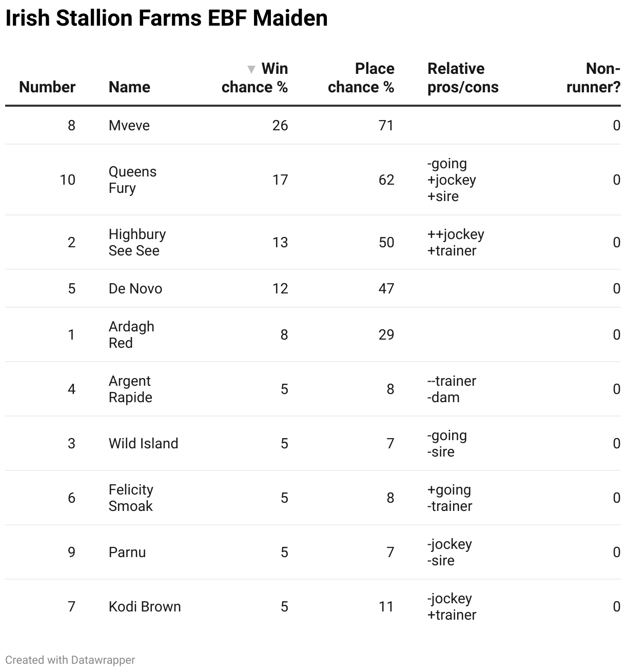The image size is (626, 672).
Task: Select Felicity Smoak's pros/cons text
Action: click(449, 498)
